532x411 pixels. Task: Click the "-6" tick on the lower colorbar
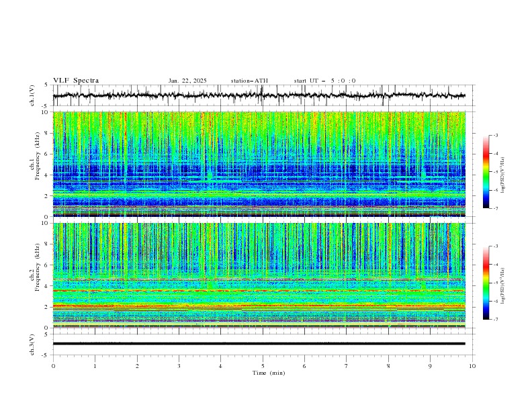[x=495, y=301]
